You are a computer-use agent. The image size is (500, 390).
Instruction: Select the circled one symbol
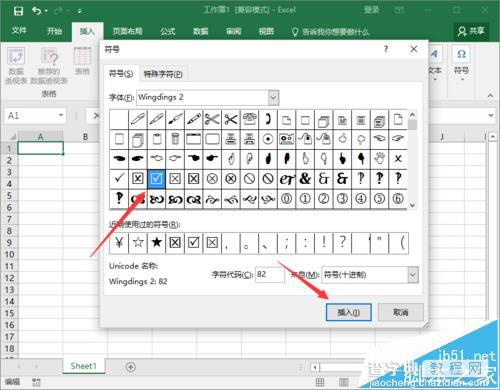[x=305, y=199]
